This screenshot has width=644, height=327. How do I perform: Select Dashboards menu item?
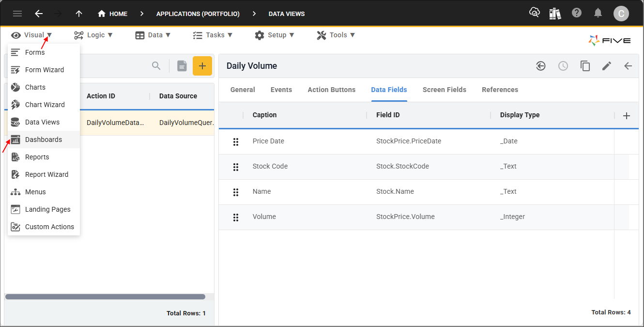coord(44,140)
